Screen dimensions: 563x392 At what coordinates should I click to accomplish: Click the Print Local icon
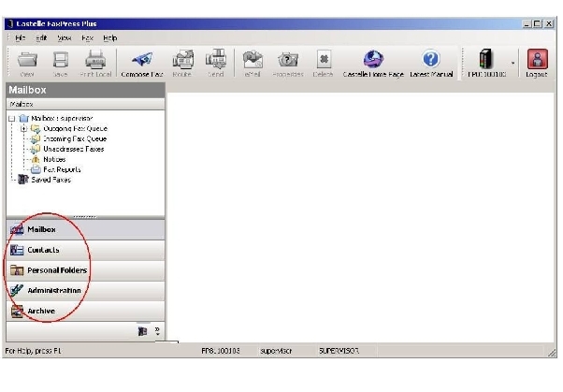(95, 60)
